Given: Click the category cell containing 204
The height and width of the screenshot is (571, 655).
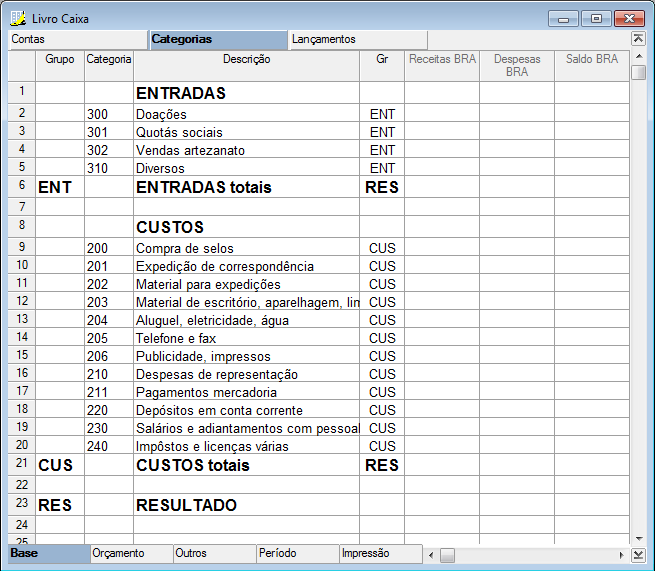Looking at the screenshot, I should (108, 320).
